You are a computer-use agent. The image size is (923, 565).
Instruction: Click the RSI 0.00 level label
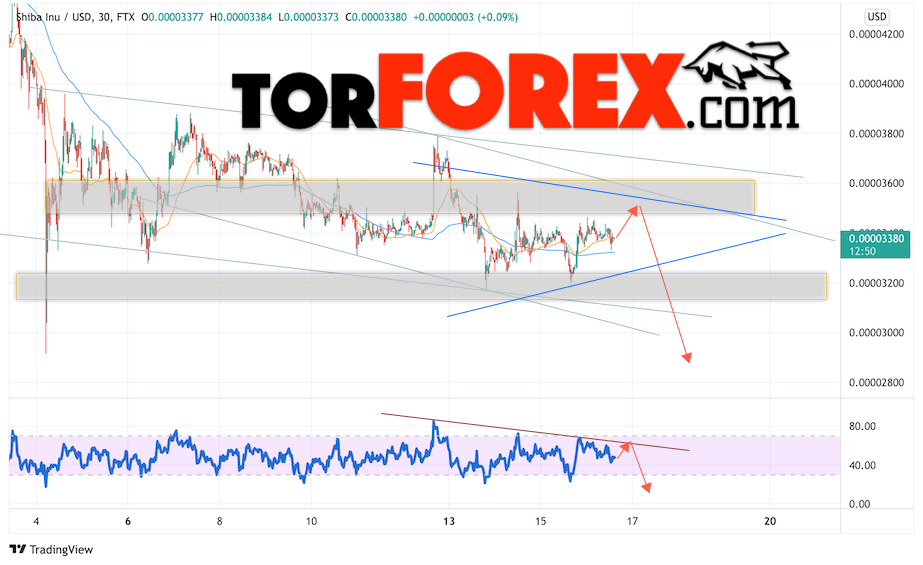click(859, 504)
